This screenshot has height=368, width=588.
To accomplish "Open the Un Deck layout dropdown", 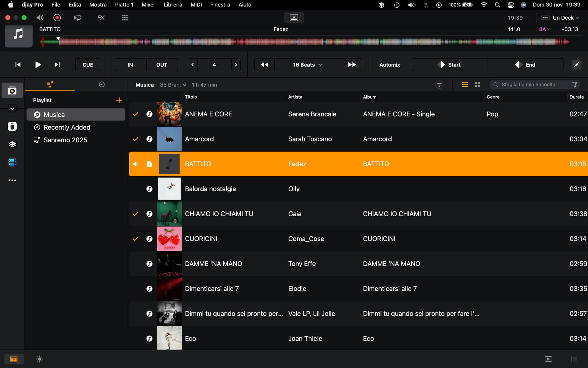I will (560, 18).
